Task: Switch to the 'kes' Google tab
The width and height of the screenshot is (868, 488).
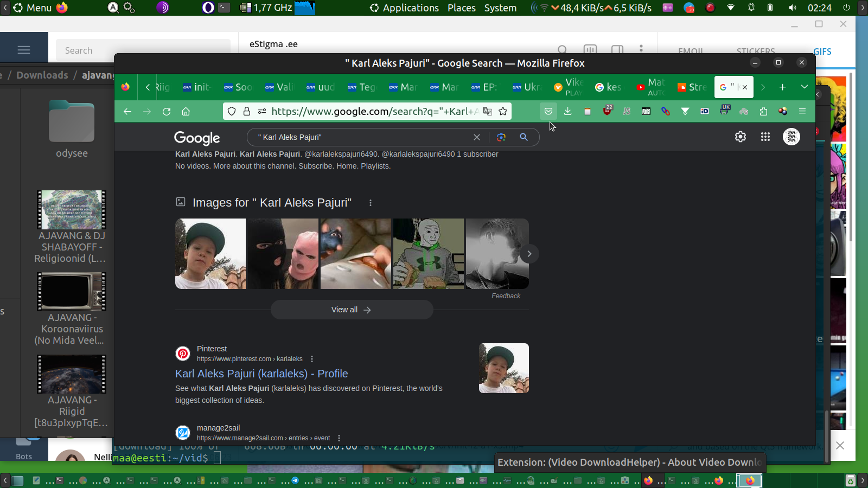Action: pos(609,87)
